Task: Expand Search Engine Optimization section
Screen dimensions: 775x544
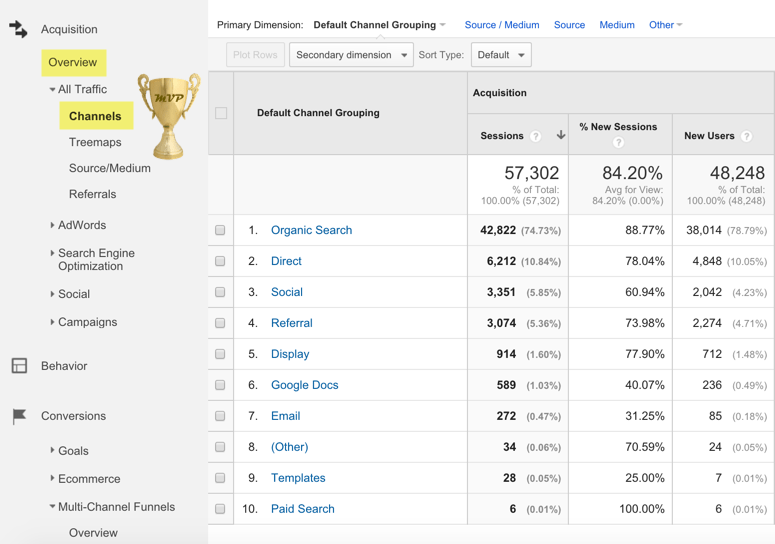Action: [x=52, y=253]
